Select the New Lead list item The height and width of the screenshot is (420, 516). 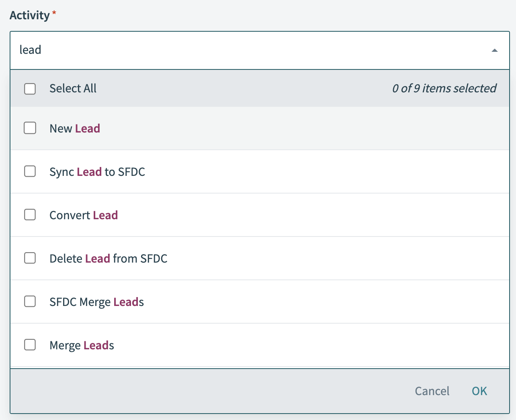pyautogui.click(x=75, y=128)
